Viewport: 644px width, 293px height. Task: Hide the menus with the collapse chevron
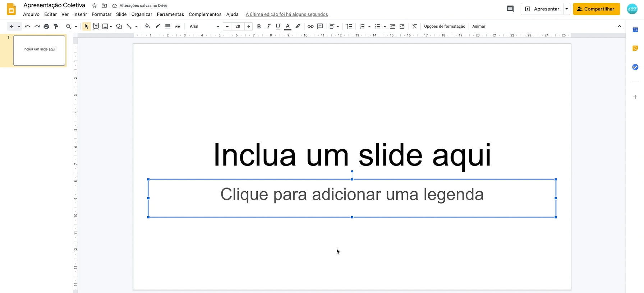619,26
